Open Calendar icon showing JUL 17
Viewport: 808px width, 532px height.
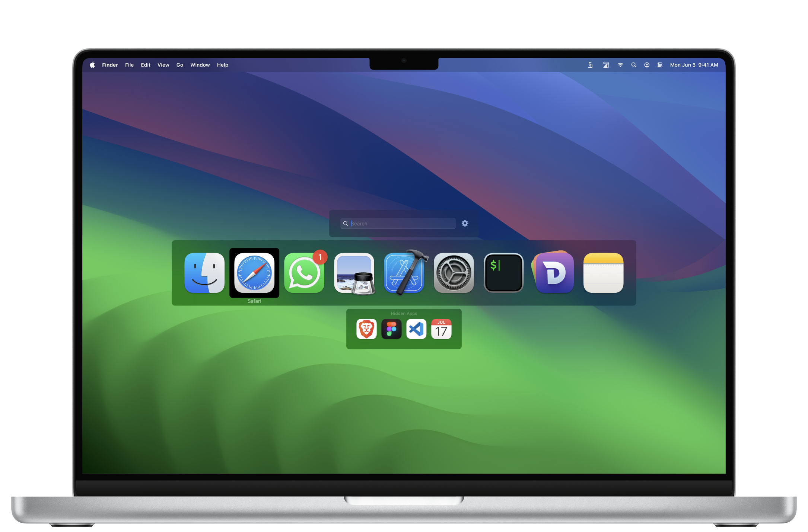coord(441,329)
